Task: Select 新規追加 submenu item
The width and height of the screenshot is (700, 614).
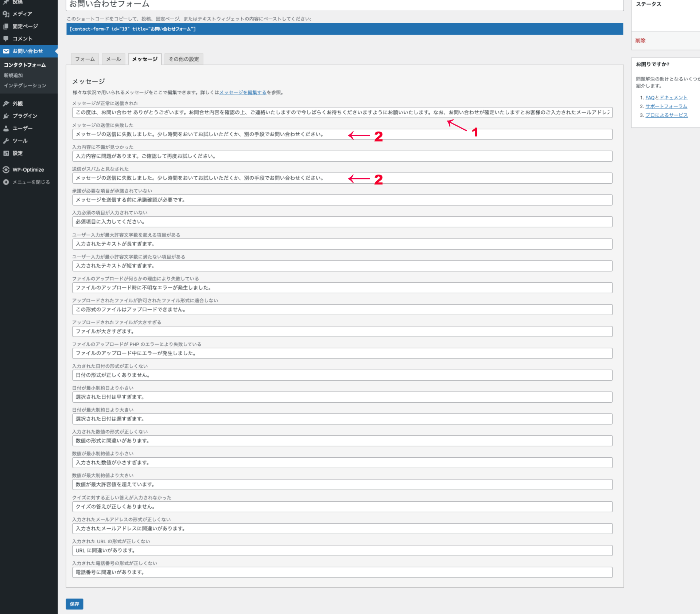Action: point(13,75)
